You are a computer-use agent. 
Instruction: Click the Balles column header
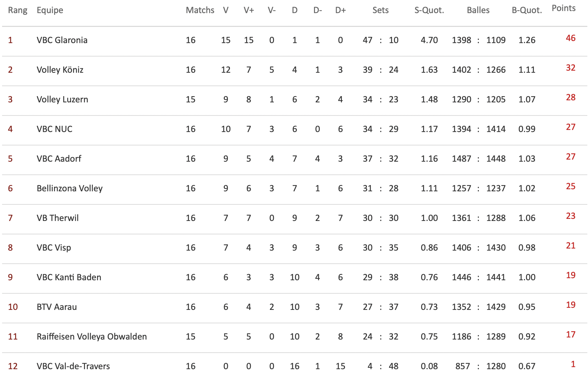[x=478, y=10]
